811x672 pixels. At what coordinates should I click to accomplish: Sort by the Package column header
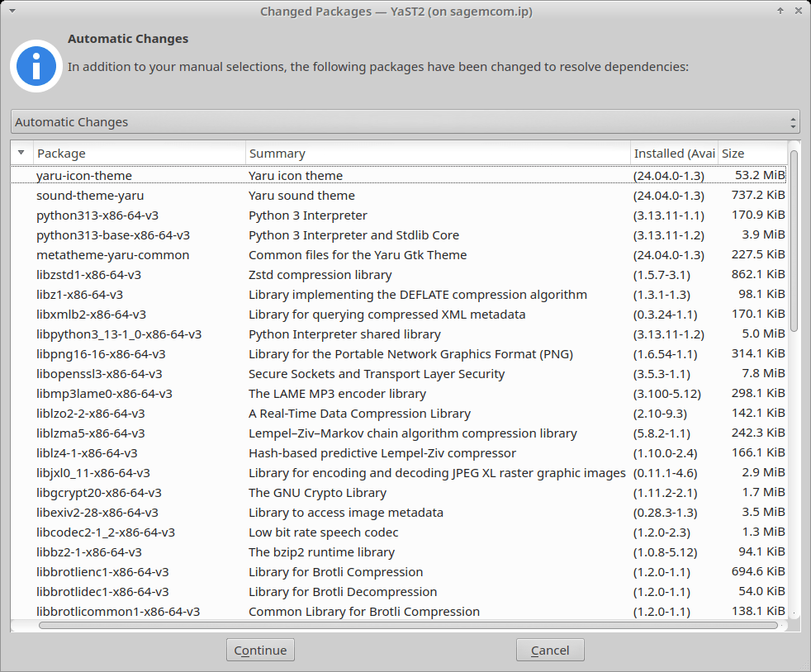click(x=139, y=154)
